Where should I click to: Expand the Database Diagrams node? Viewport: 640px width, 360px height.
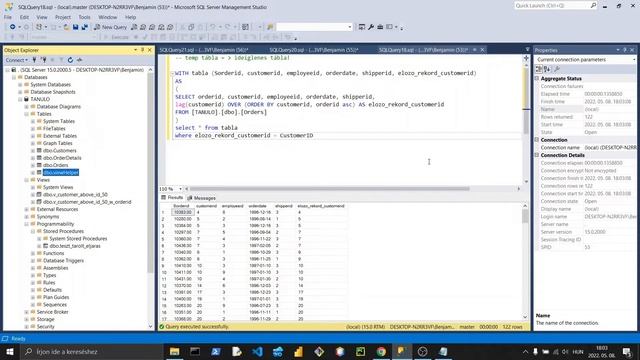[x=27, y=107]
